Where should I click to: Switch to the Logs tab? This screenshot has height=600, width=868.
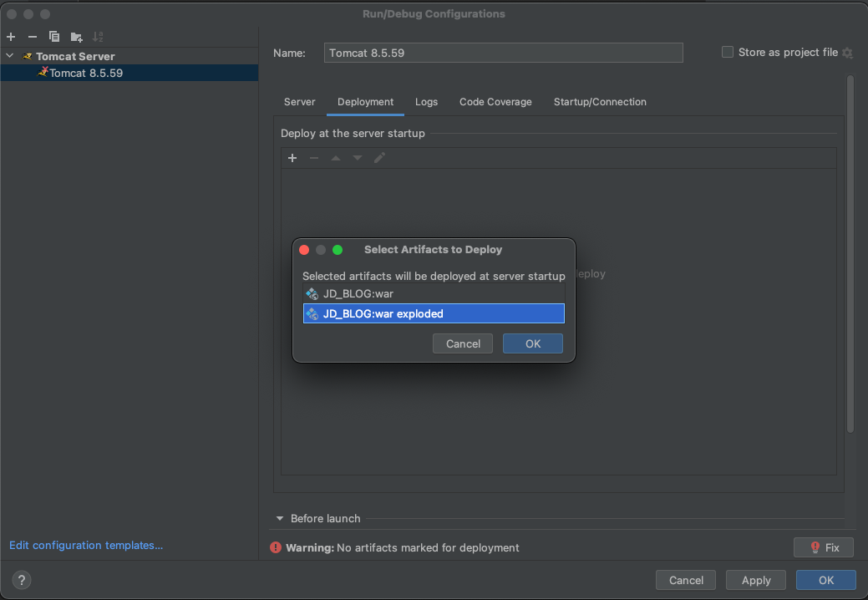tap(426, 102)
